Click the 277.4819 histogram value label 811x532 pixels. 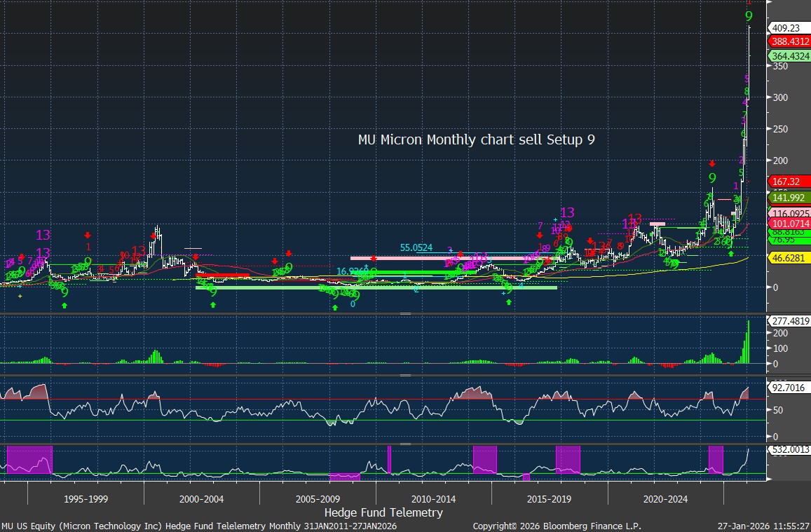coord(789,320)
